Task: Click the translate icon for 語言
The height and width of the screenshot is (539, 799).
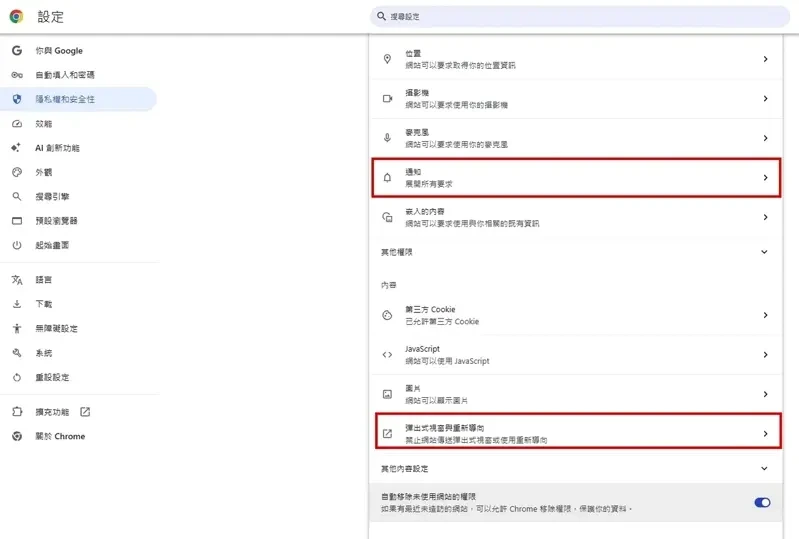Action: [x=17, y=280]
